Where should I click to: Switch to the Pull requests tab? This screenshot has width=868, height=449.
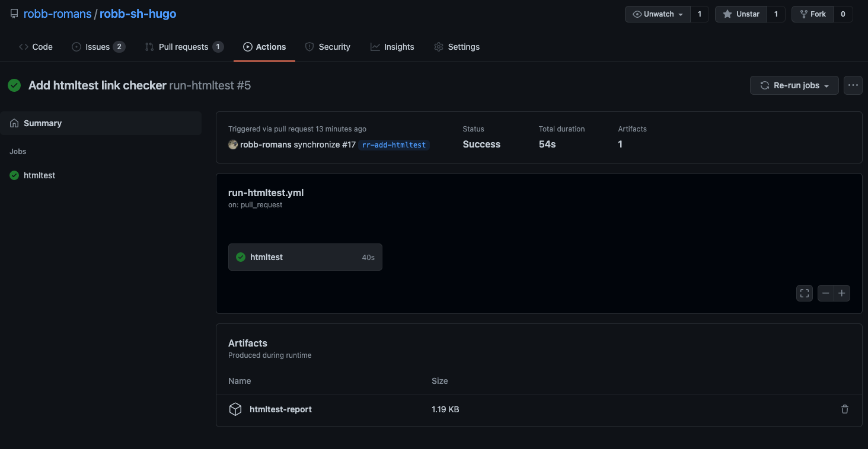pyautogui.click(x=184, y=46)
